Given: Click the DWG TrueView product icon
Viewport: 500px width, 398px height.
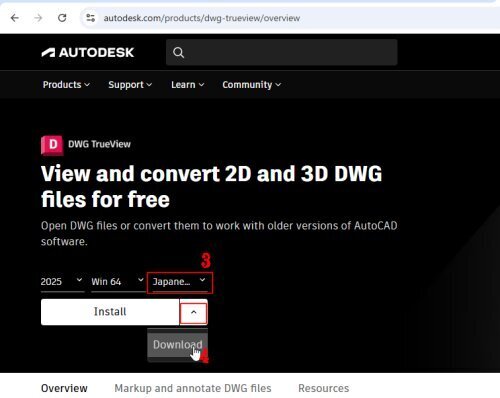Looking at the screenshot, I should tap(52, 145).
